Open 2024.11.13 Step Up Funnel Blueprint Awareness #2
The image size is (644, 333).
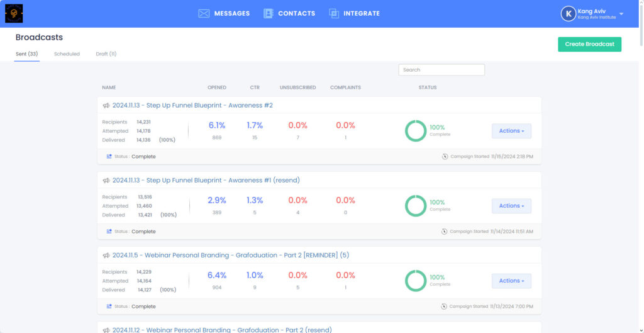click(x=192, y=106)
